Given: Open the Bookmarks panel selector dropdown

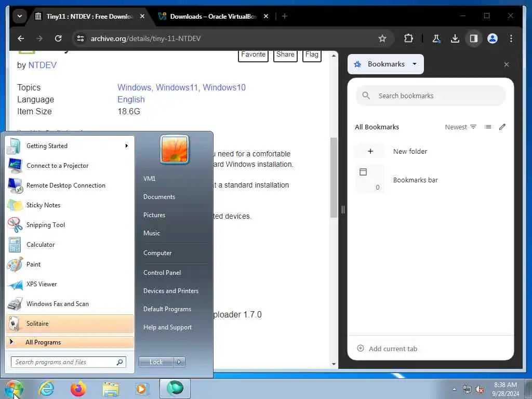Looking at the screenshot, I should click(x=386, y=64).
